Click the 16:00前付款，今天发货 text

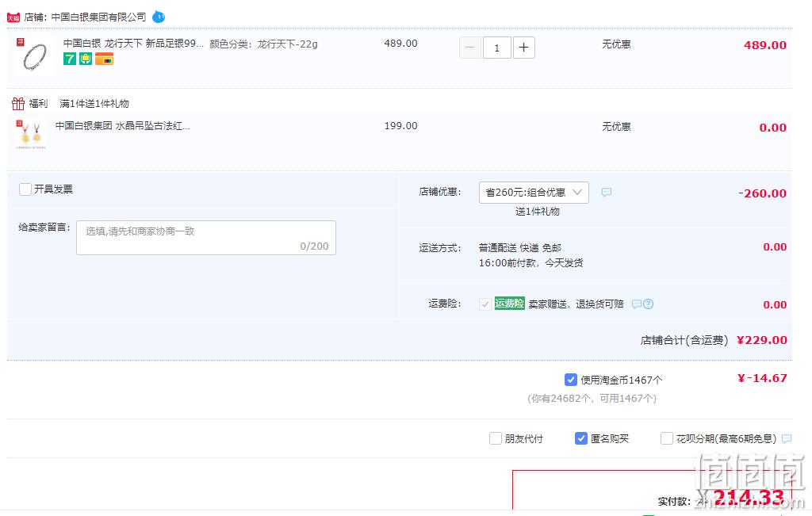pos(530,263)
